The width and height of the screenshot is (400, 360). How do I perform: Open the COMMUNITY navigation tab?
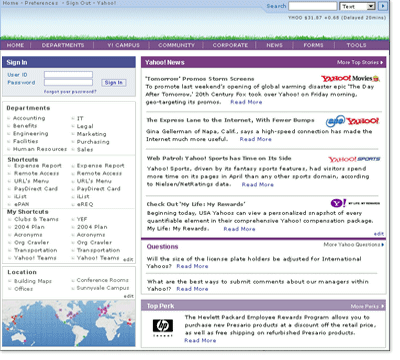pyautogui.click(x=176, y=45)
